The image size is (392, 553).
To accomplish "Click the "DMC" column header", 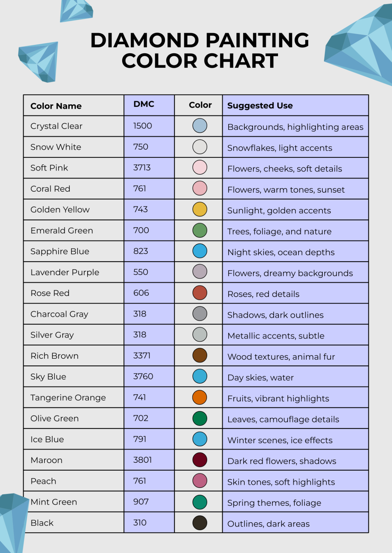I will pyautogui.click(x=144, y=104).
